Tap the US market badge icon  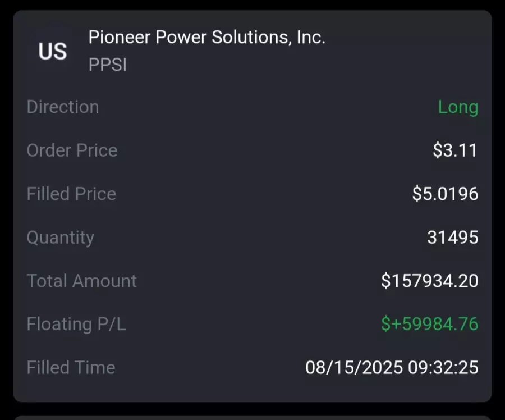[53, 51]
